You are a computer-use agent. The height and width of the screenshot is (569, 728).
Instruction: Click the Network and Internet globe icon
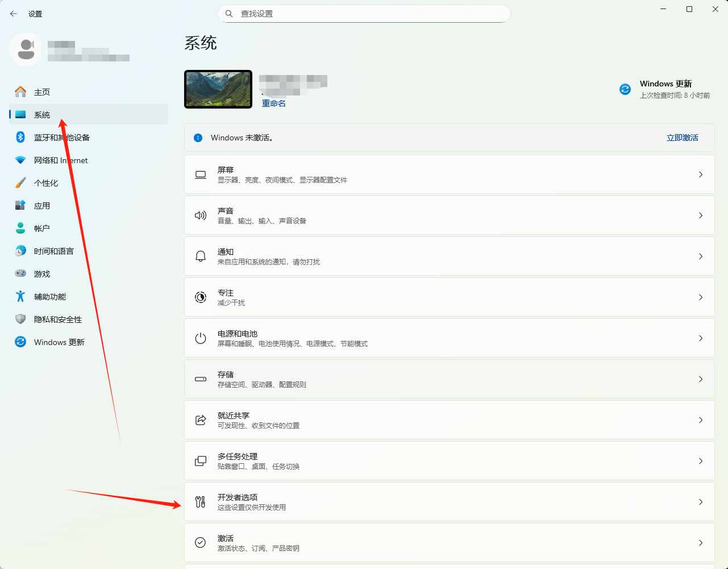[19, 160]
